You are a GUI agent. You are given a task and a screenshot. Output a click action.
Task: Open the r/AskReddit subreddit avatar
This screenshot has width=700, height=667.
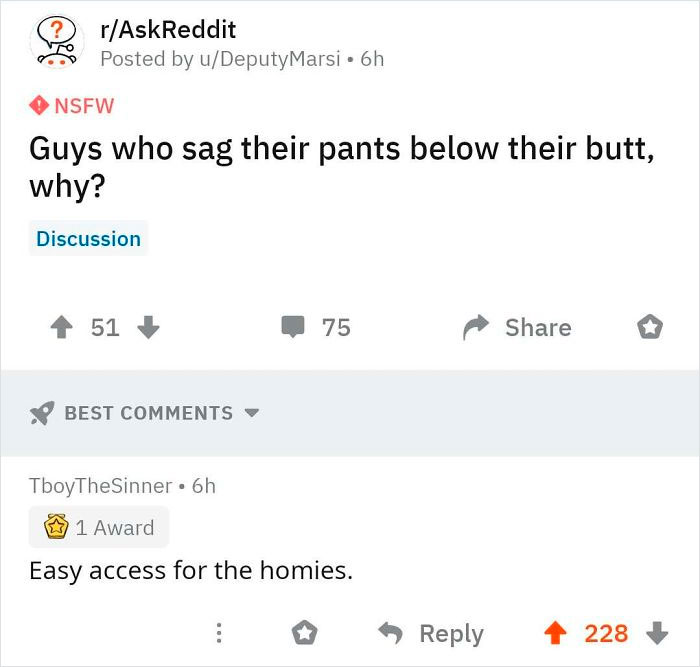click(57, 42)
